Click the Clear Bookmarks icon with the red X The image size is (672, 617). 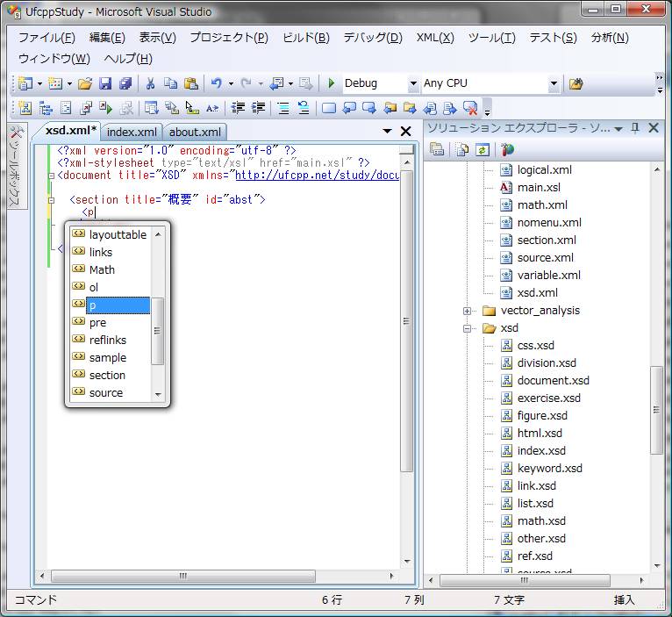470,108
